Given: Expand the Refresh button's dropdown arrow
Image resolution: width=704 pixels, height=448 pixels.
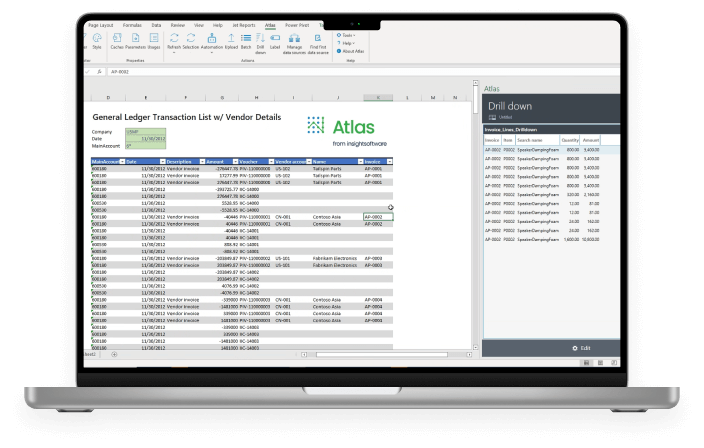Looking at the screenshot, I should 174,53.
